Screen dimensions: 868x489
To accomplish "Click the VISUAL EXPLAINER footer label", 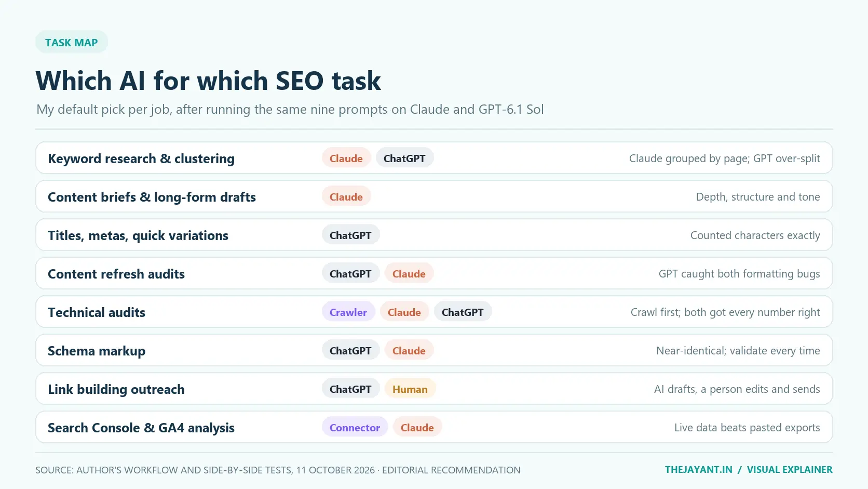I will coord(790,470).
